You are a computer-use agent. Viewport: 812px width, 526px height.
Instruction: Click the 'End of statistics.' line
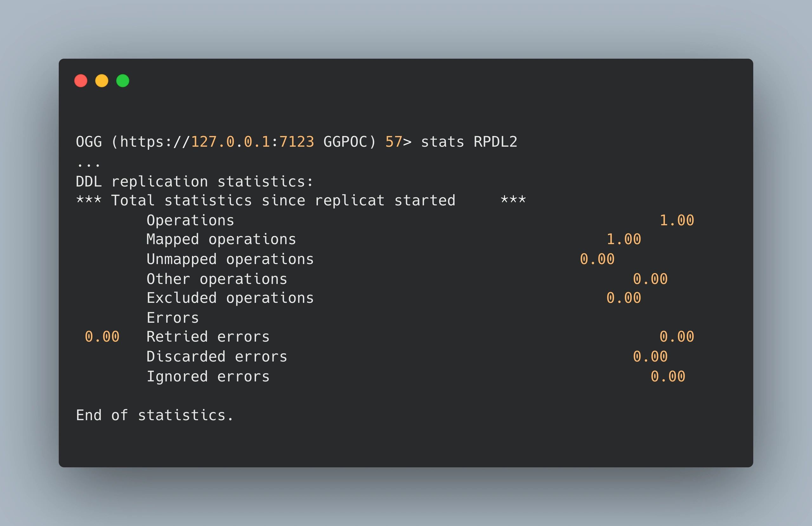tap(154, 415)
